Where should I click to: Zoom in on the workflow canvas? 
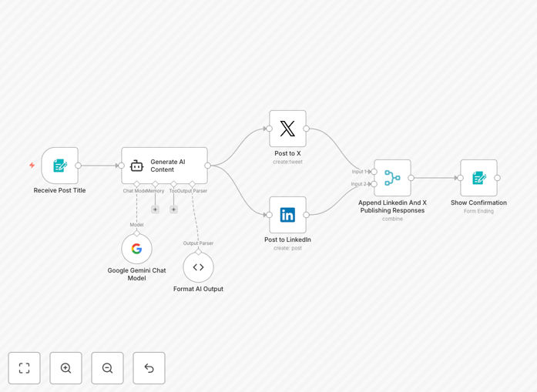(65, 368)
